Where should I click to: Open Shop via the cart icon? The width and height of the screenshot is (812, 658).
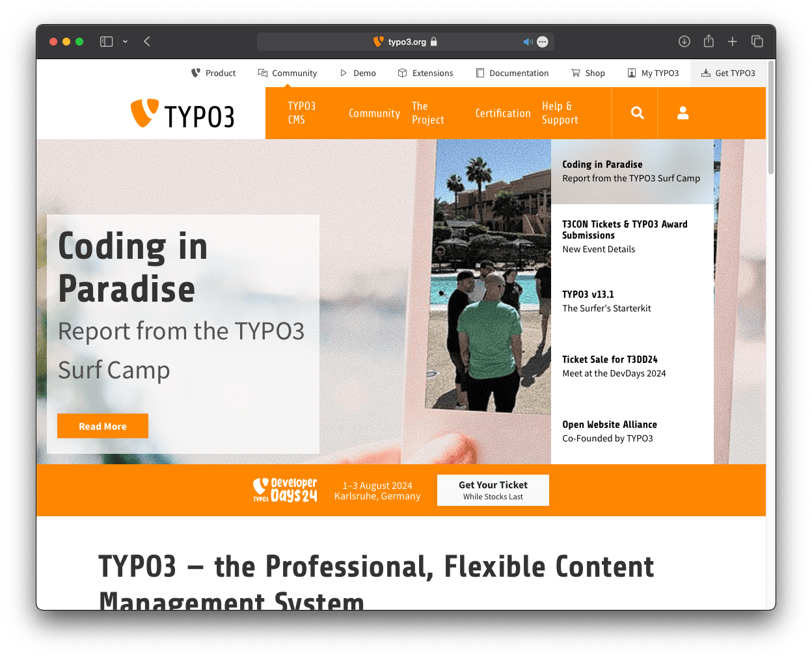pos(575,73)
